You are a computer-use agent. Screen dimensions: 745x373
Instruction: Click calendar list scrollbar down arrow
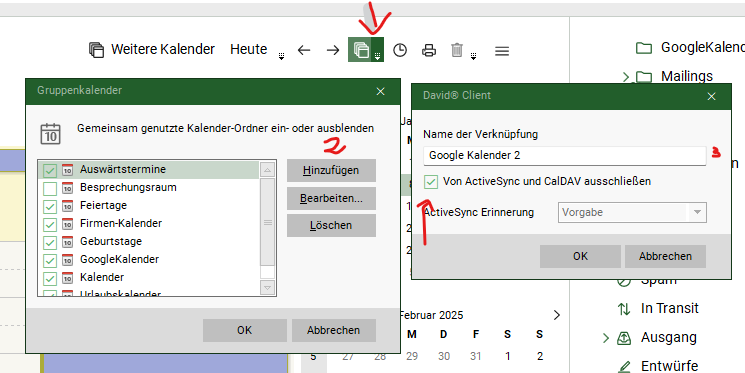coord(267,287)
